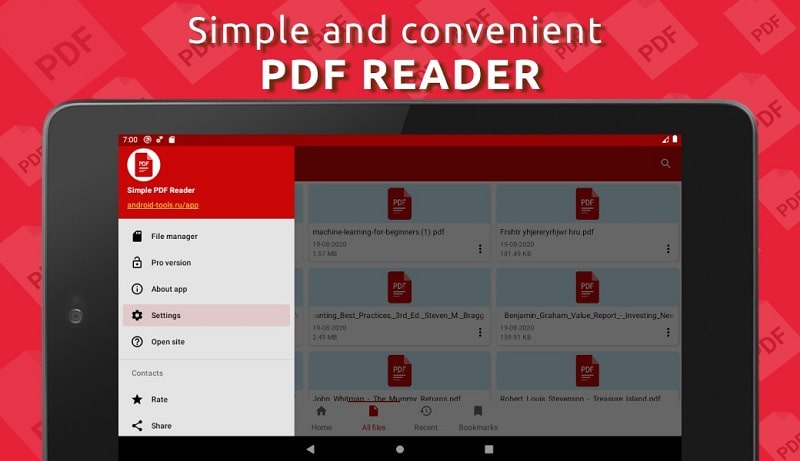Switch to the All files tab
This screenshot has height=461, width=800.
(373, 417)
